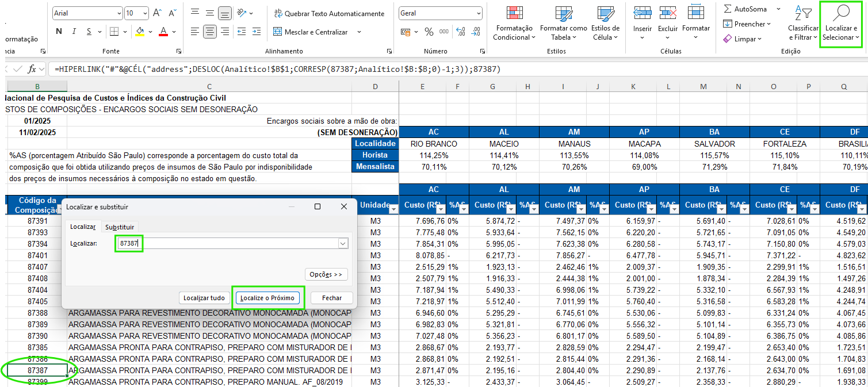The image size is (868, 387).
Task: Click the percent style button
Action: tap(429, 32)
